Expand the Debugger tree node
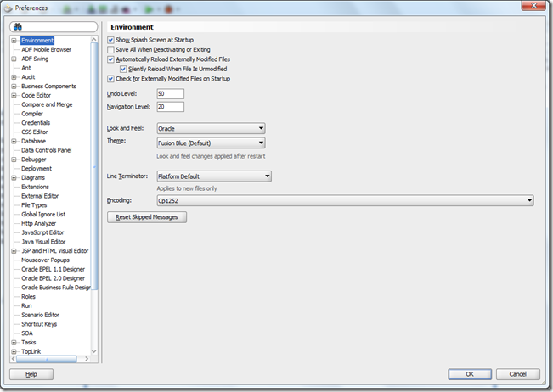Image resolution: width=553 pixels, height=392 pixels. point(14,160)
